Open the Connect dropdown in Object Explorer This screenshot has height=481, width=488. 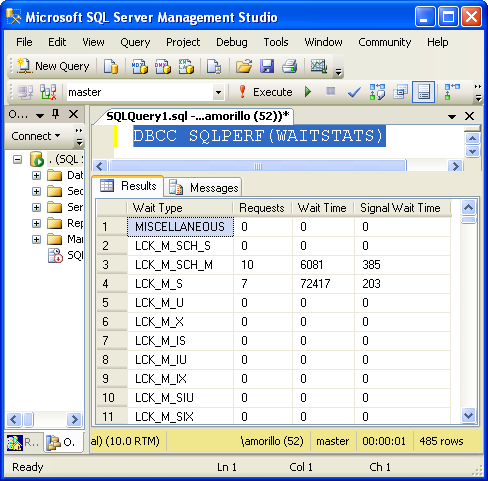(x=36, y=136)
